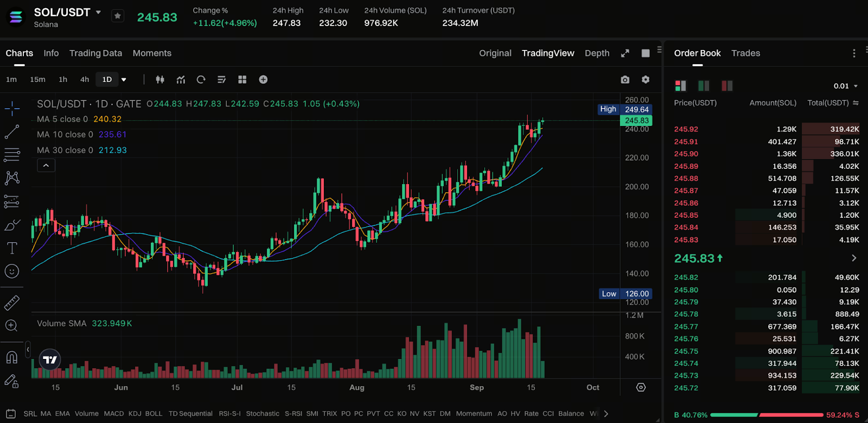Open the multi-chart grid layout icon

(x=242, y=79)
